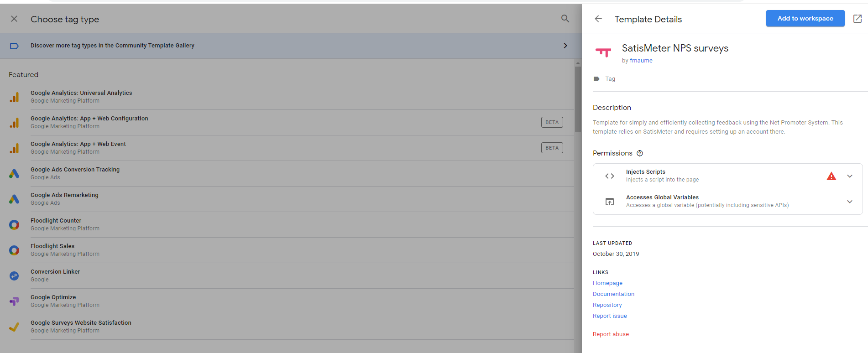Click BETA badge on App + Web Event
The height and width of the screenshot is (353, 868).
(552, 148)
